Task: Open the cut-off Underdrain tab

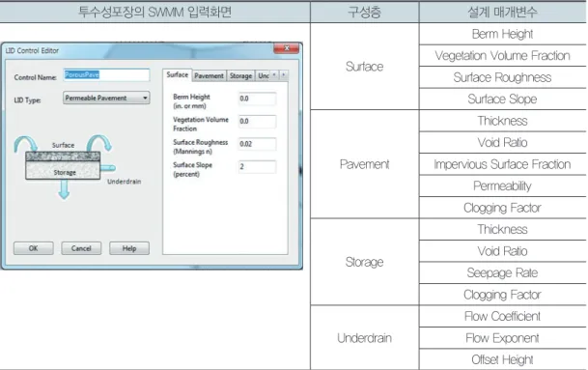Action: (x=263, y=75)
